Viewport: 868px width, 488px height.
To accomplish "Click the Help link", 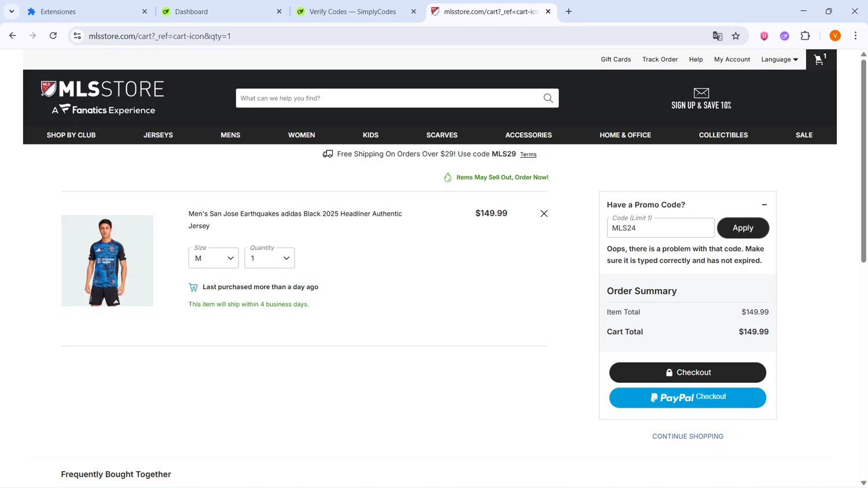I will click(696, 60).
